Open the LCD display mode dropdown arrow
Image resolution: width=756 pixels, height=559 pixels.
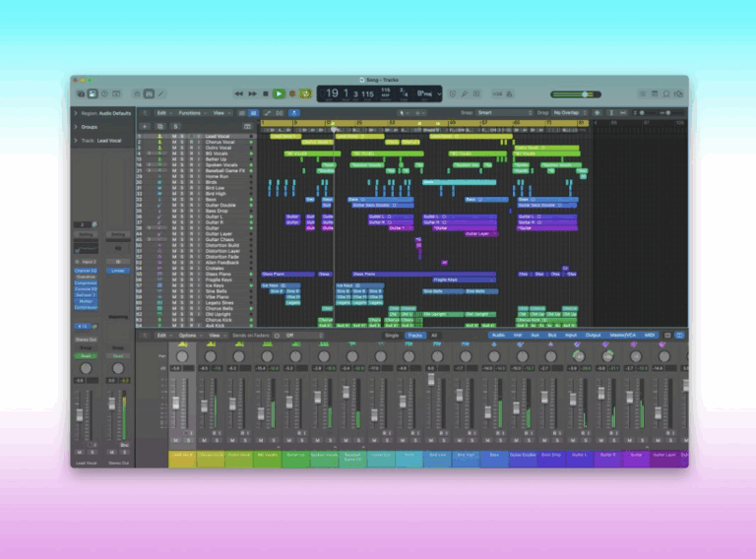coord(439,94)
